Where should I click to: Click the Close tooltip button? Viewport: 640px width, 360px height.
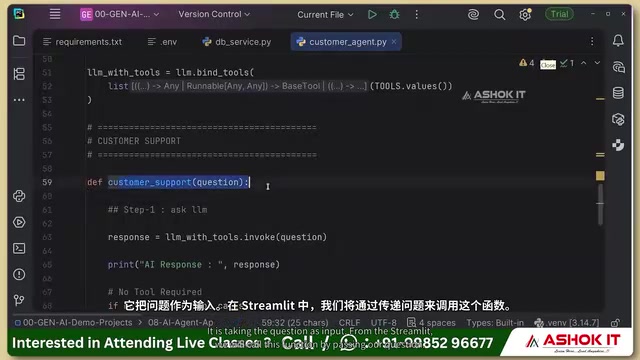(548, 65)
